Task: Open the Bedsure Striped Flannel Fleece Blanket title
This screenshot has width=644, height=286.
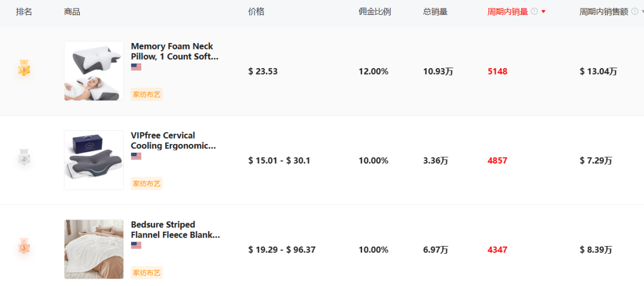Action: click(x=175, y=230)
